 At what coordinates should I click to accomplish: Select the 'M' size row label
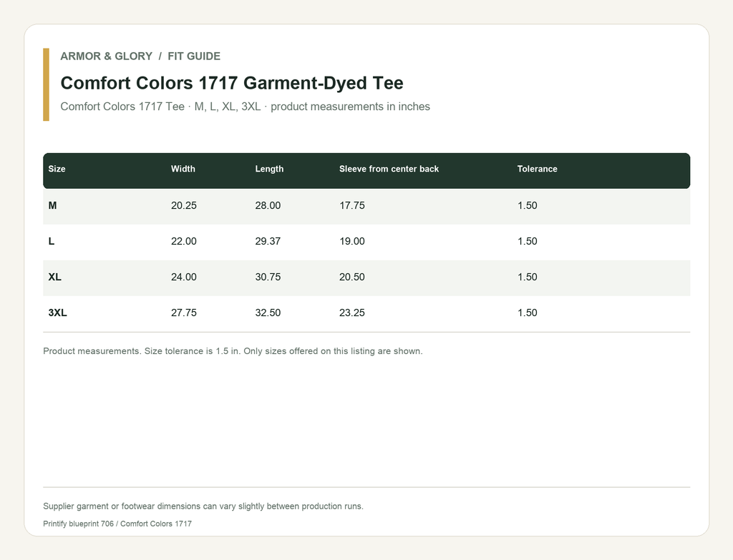coord(52,205)
